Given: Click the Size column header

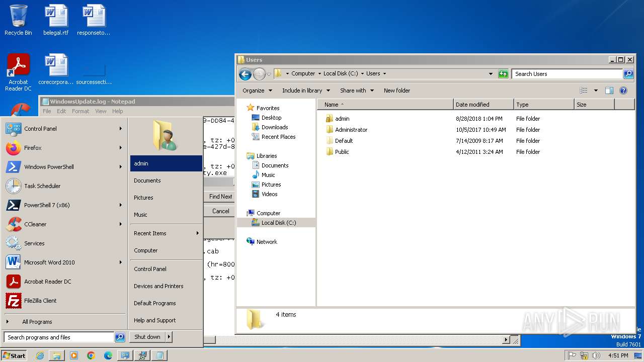Looking at the screenshot, I should tap(594, 105).
